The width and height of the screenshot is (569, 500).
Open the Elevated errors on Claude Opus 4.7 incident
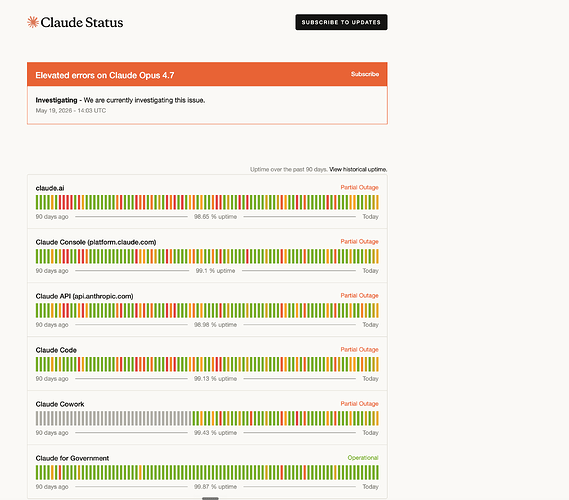pyautogui.click(x=105, y=75)
